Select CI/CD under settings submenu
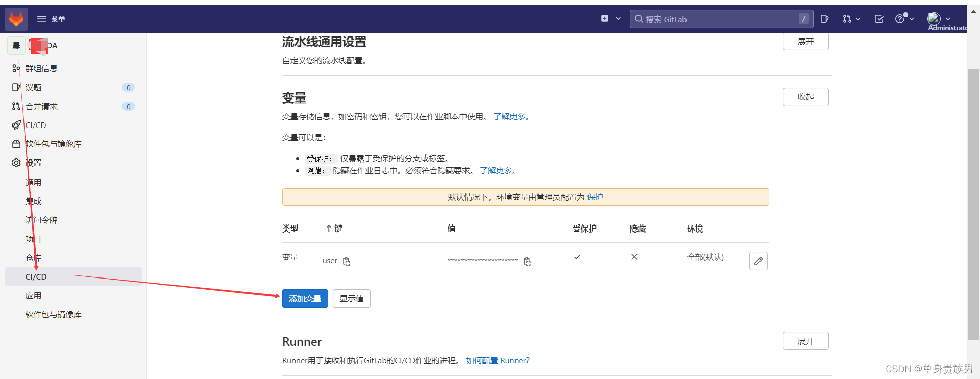Screen dimensions: 980x379 pyautogui.click(x=73, y=276)
